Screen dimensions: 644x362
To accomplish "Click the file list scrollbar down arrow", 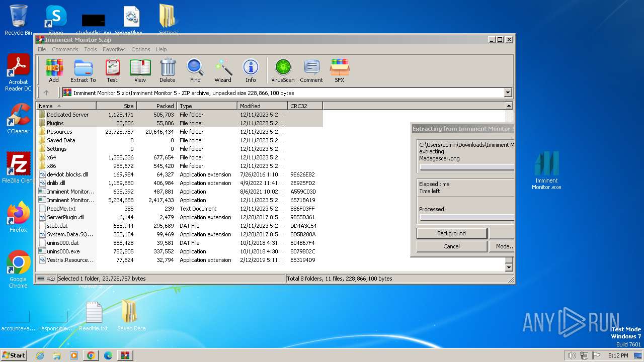I will [x=509, y=267].
